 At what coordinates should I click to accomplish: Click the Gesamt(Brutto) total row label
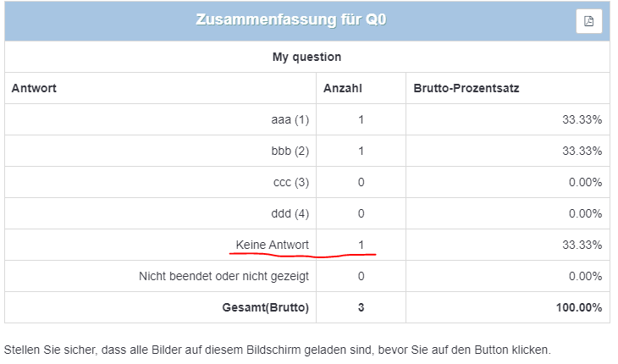pos(265,307)
